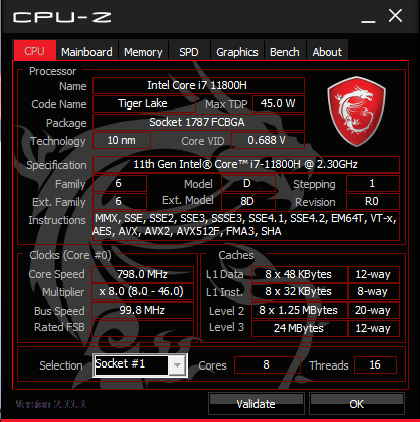The width and height of the screenshot is (420, 422).
Task: Open the Bench tab
Action: pos(285,52)
